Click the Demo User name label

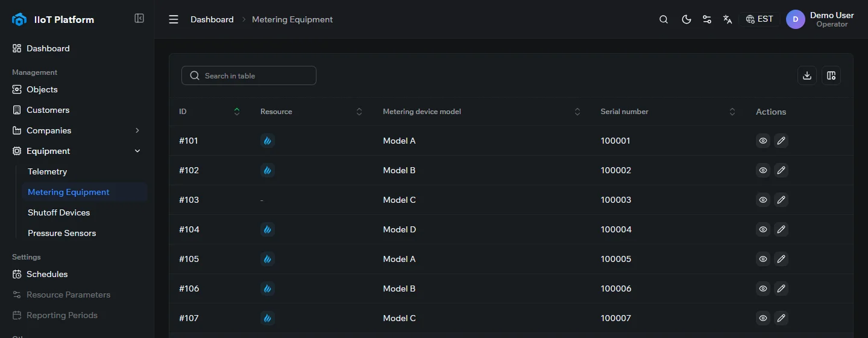(832, 15)
